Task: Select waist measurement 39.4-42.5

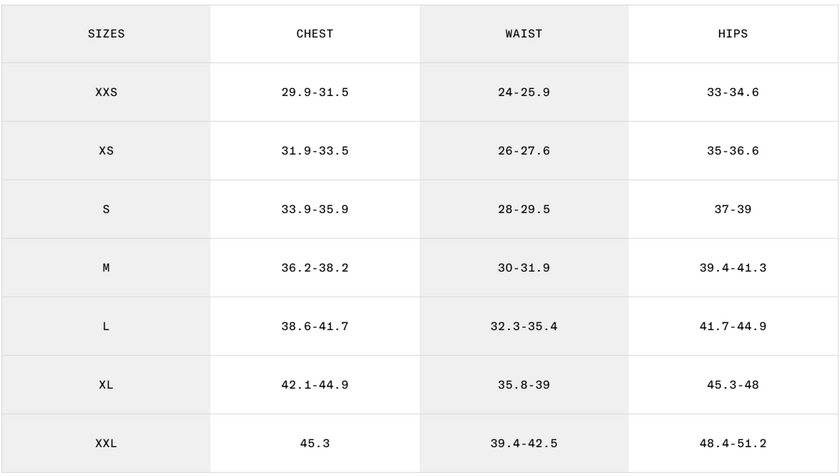Action: (524, 443)
